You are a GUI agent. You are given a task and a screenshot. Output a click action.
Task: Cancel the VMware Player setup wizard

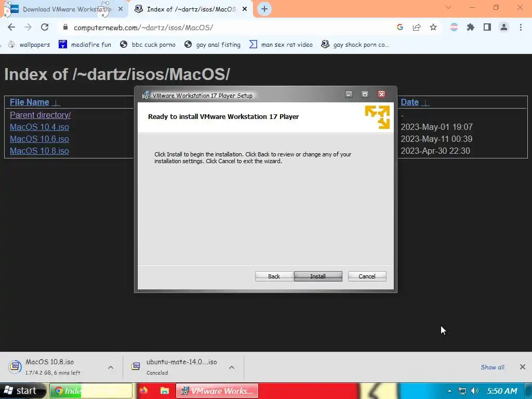point(367,276)
